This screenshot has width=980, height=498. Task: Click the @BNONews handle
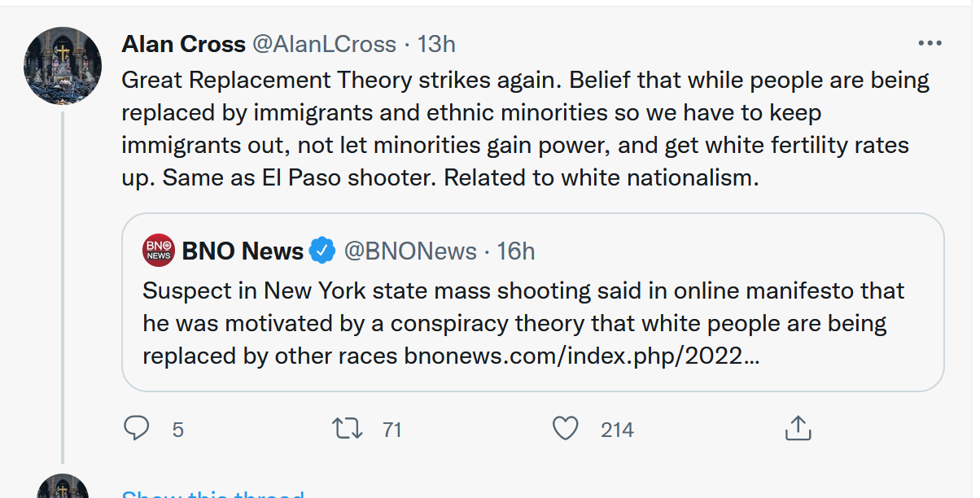tap(410, 251)
